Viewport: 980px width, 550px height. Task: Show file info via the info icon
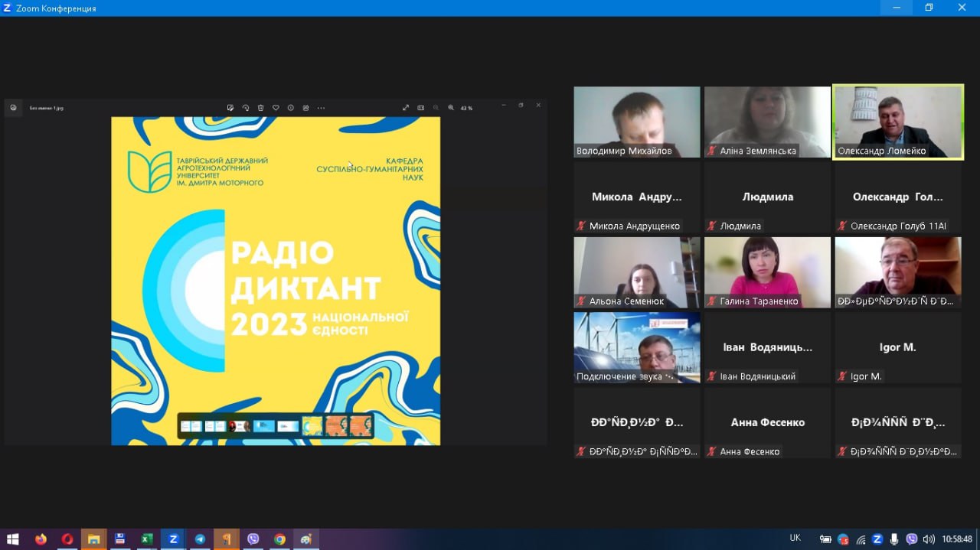[291, 108]
